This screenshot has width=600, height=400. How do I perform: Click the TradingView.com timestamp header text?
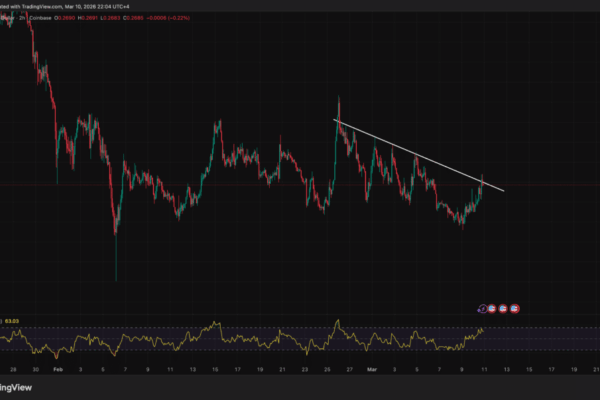(x=70, y=4)
